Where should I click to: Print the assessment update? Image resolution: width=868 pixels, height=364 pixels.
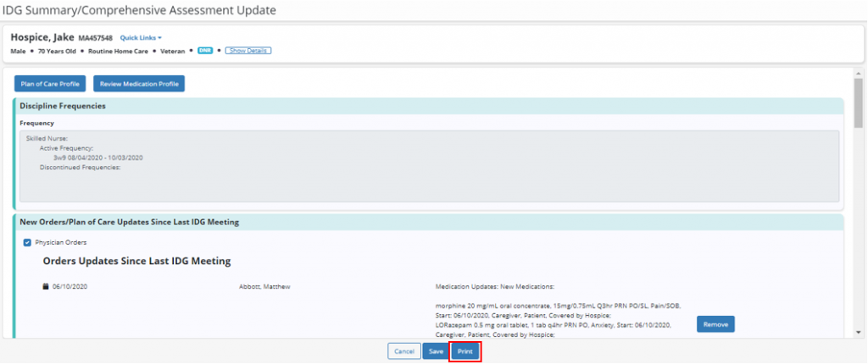pyautogui.click(x=465, y=351)
